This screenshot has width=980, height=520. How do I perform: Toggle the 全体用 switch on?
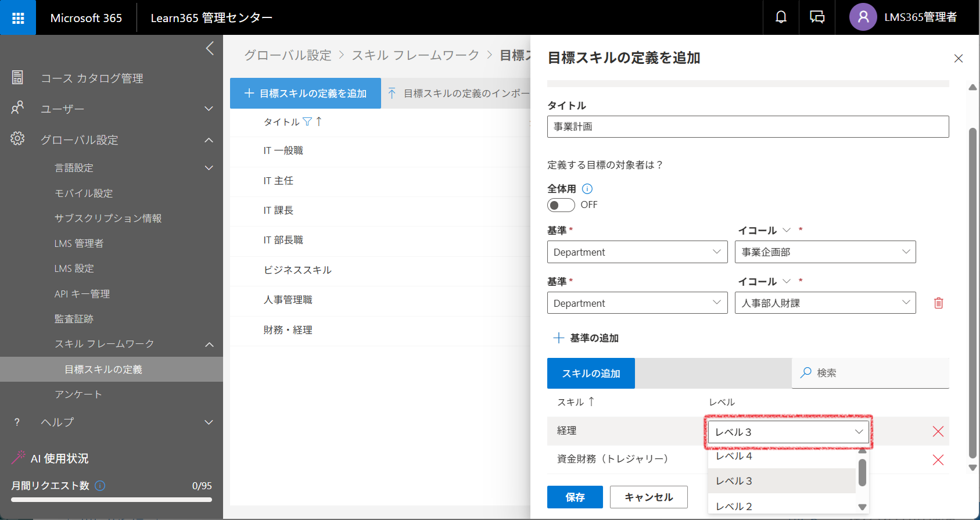tap(561, 205)
